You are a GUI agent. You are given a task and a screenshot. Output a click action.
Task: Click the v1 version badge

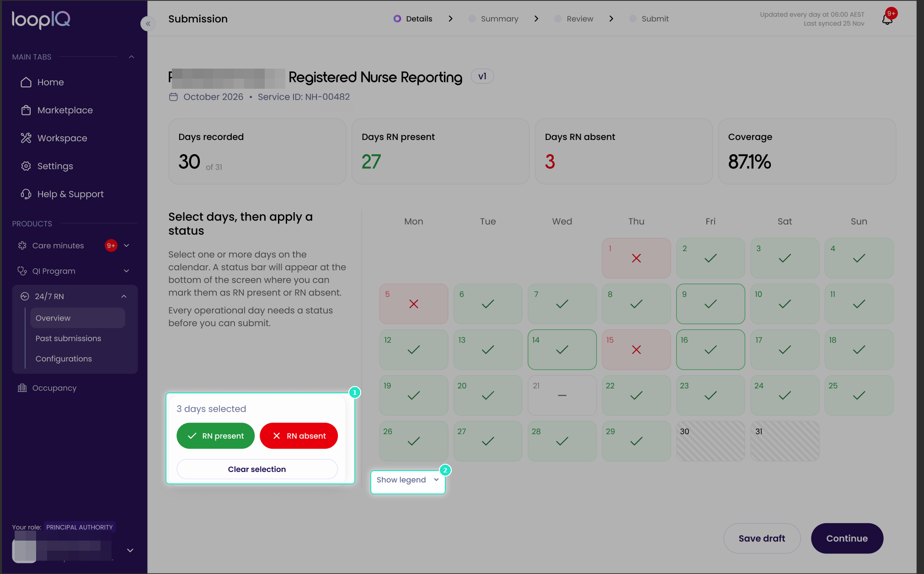[x=482, y=76]
